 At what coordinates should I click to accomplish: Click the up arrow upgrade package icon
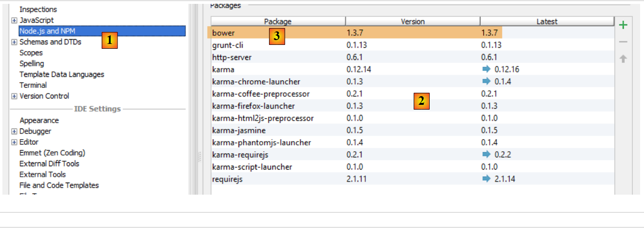point(623,59)
